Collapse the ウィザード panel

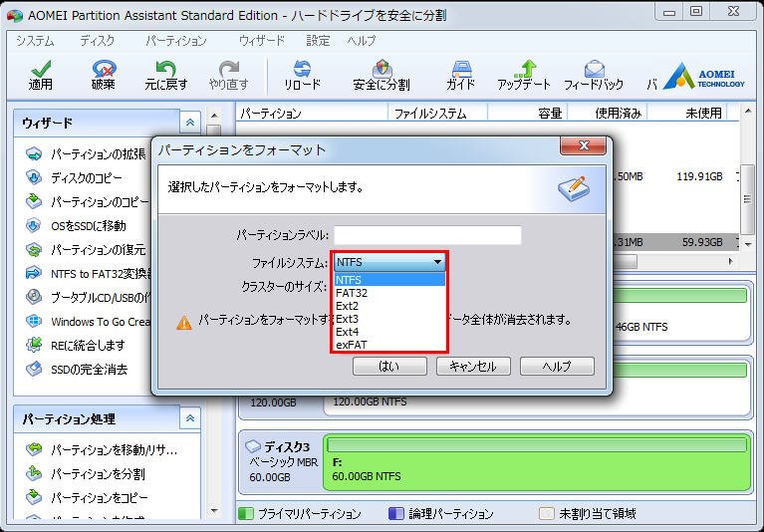pyautogui.click(x=190, y=123)
